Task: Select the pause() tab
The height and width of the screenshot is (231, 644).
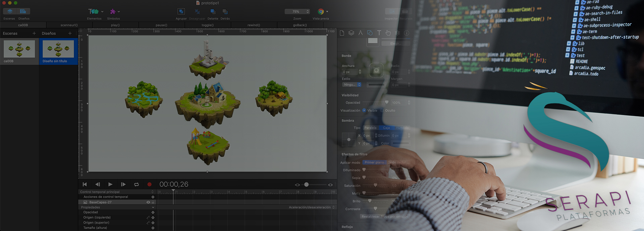Action: (161, 25)
